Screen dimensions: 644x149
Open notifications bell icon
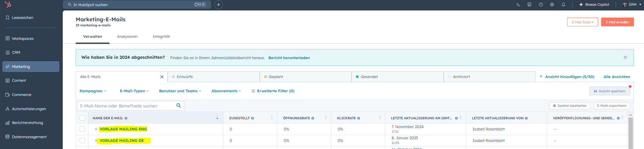pos(563,5)
